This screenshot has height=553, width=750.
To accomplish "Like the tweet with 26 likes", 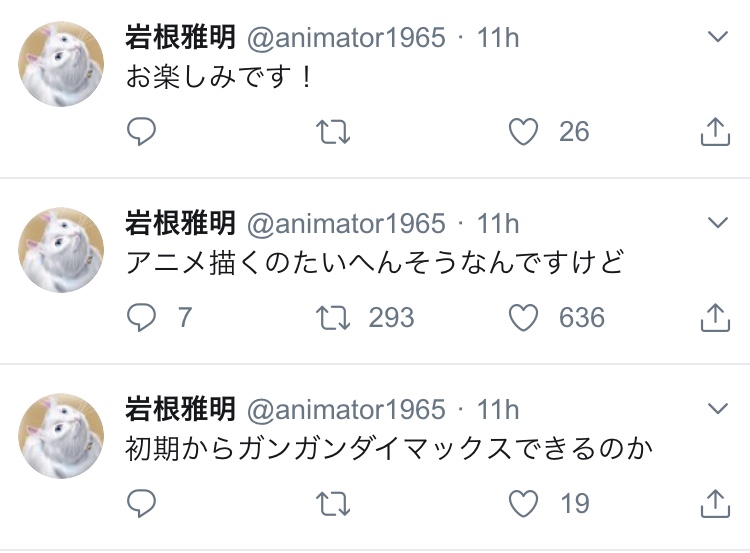I will [524, 132].
